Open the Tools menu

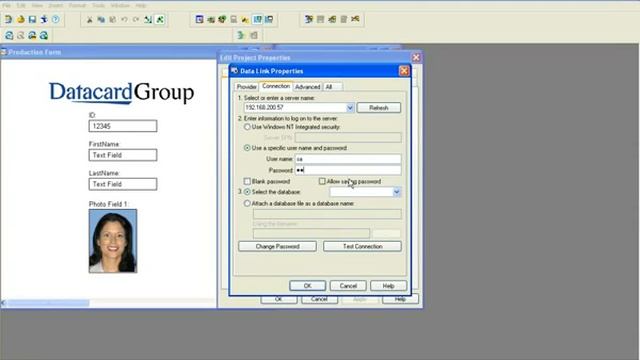[x=98, y=5]
